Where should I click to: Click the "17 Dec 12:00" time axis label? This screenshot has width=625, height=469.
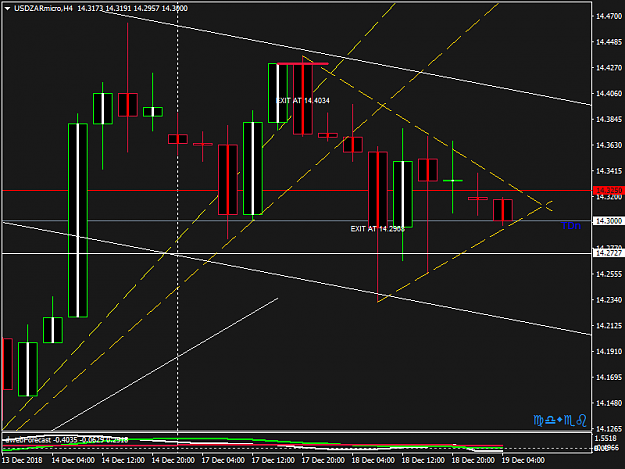click(x=273, y=460)
